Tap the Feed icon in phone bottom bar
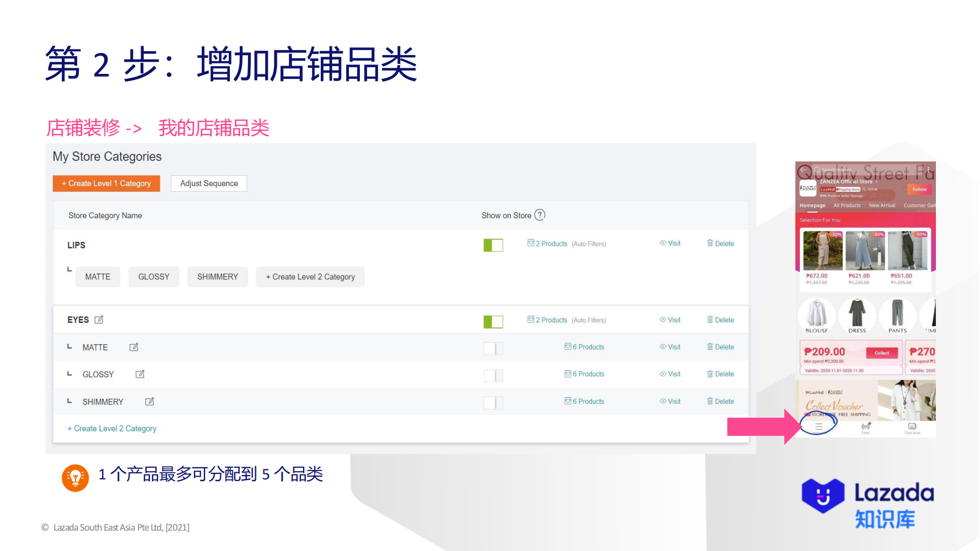The image size is (980, 551). click(866, 428)
